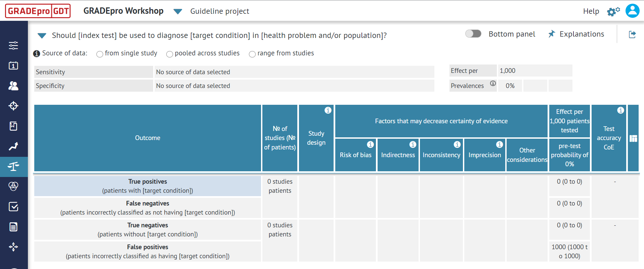Open the project settings sliders icon in sidebar
Viewport: 644px width, 269px height.
point(13,46)
